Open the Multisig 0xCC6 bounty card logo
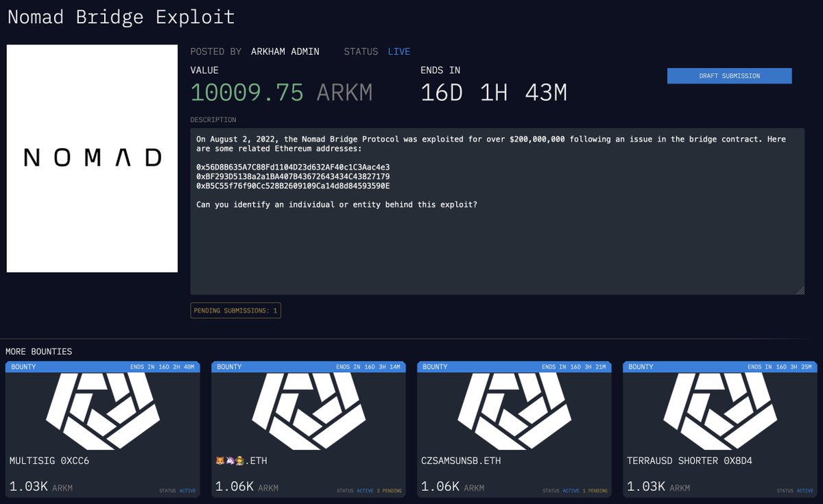The image size is (823, 504). pos(103,411)
